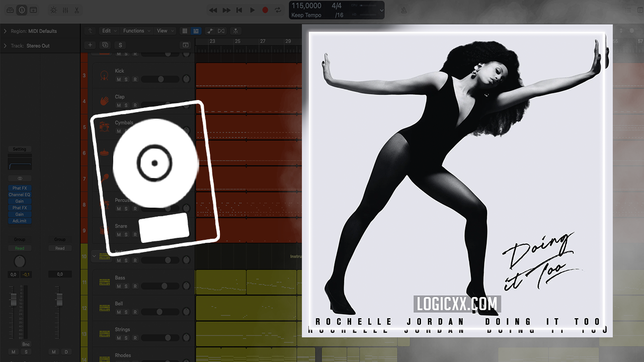Open the Channel EQ plugin slot
Image resolution: width=644 pixels, height=362 pixels.
[x=20, y=195]
